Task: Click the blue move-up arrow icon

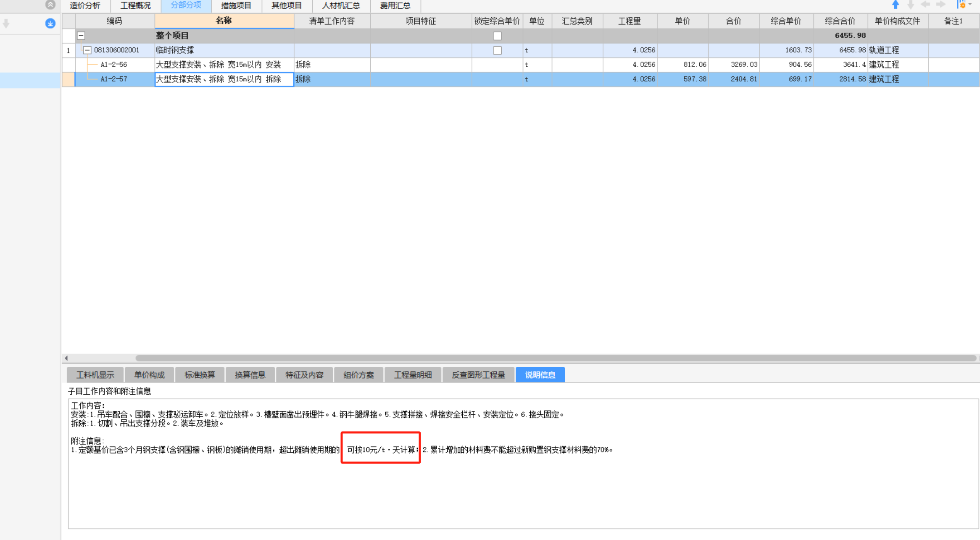Action: 896,5
